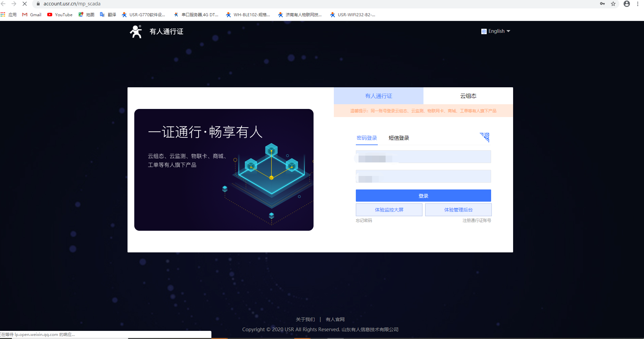Select the 密码登录 password login tab
This screenshot has height=339, width=644.
point(367,138)
